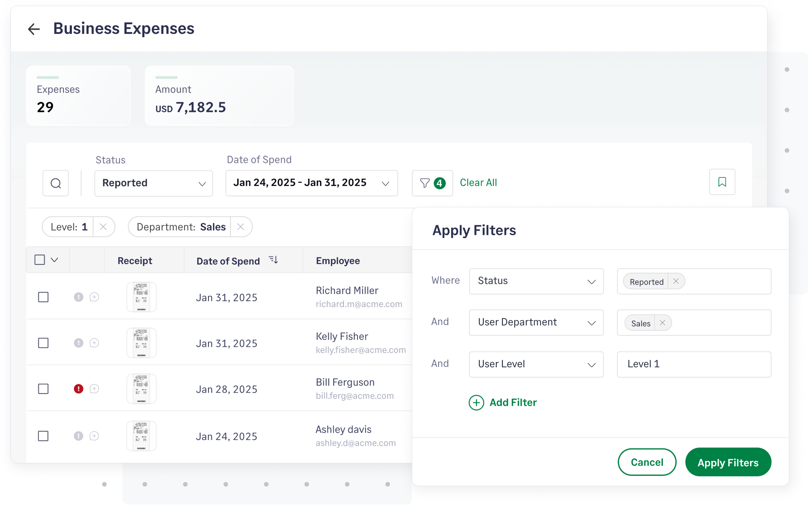Check Kelly Fisher's row checkbox

click(43, 343)
